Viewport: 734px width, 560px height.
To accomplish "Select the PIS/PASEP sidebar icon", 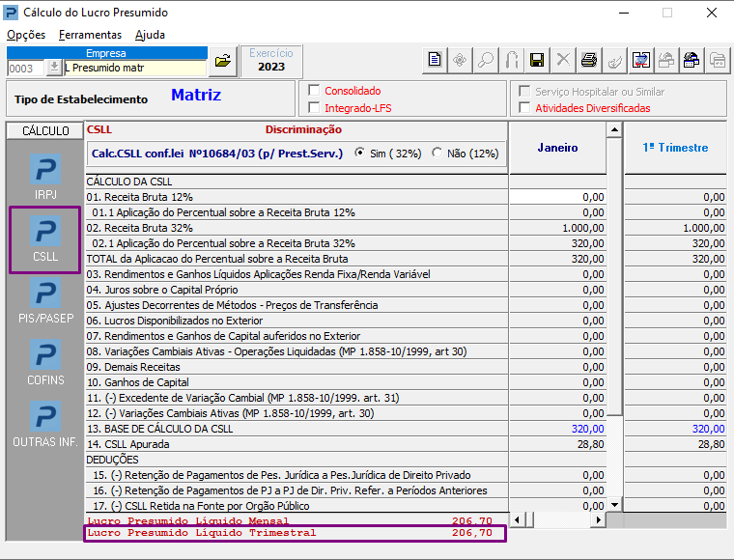I will (x=45, y=295).
